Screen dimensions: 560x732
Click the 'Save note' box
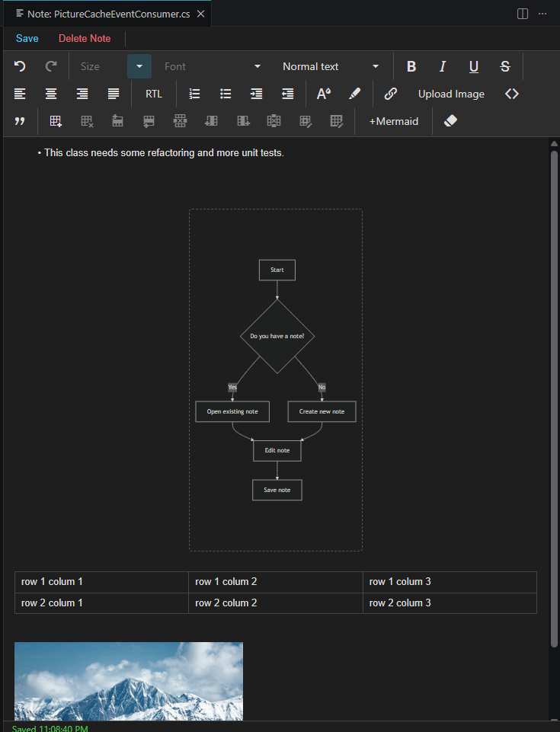(x=277, y=490)
